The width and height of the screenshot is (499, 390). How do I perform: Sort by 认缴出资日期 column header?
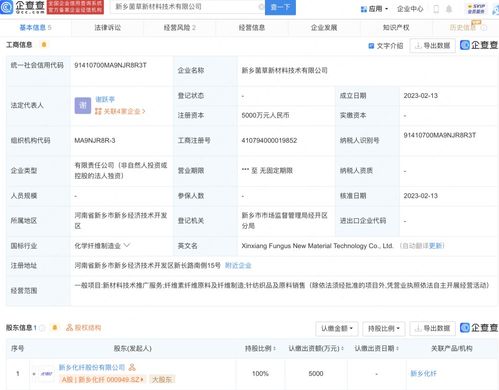[x=377, y=349]
